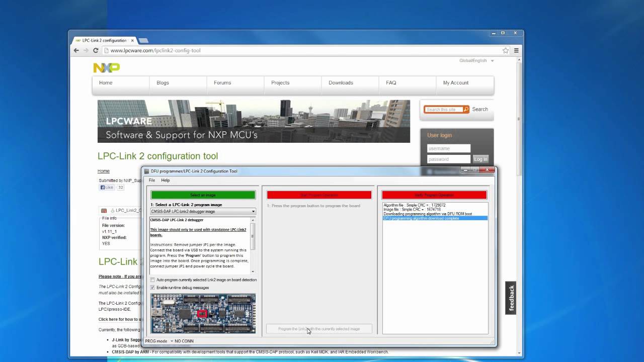Select 'Downloading programming algorithm via DFU ROM boot' line
Screen dimensions: 644x362
pyautogui.click(x=428, y=214)
